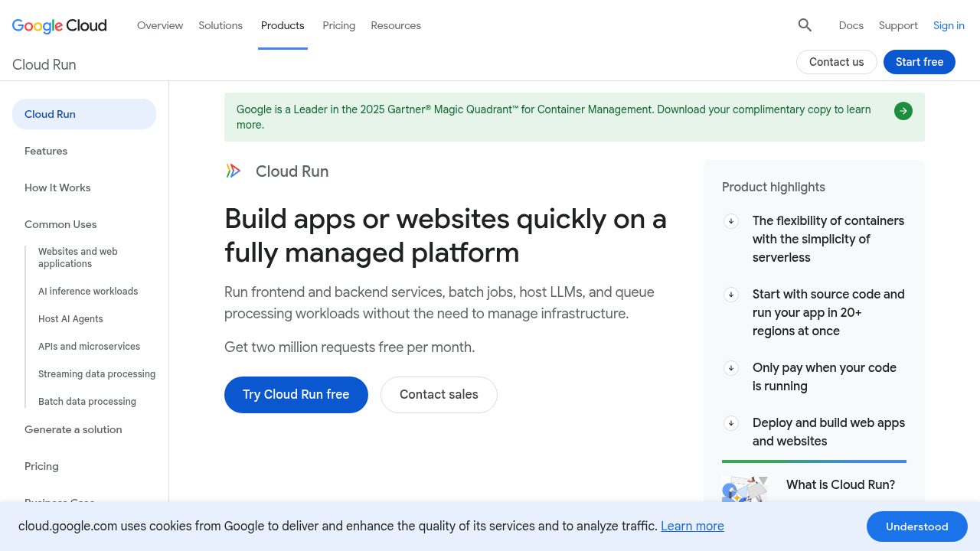Jump to Generate a solution
Viewport: 980px width, 551px height.
click(x=73, y=429)
